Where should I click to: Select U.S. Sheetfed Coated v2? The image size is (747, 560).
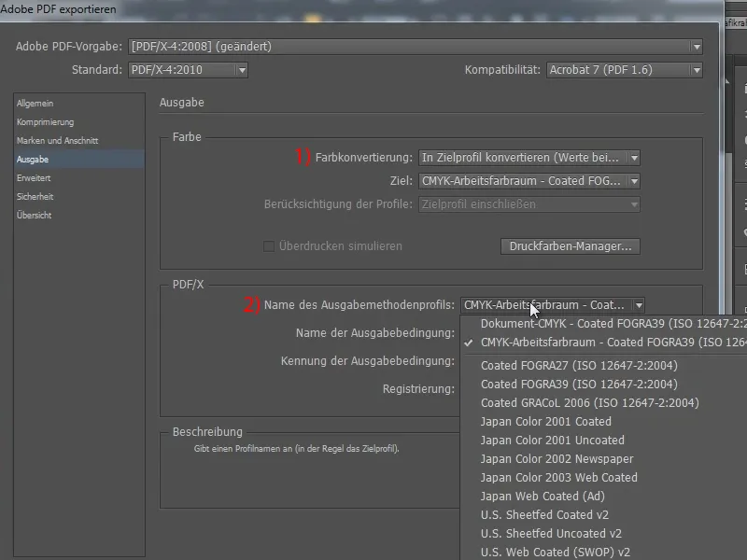[x=603, y=515]
